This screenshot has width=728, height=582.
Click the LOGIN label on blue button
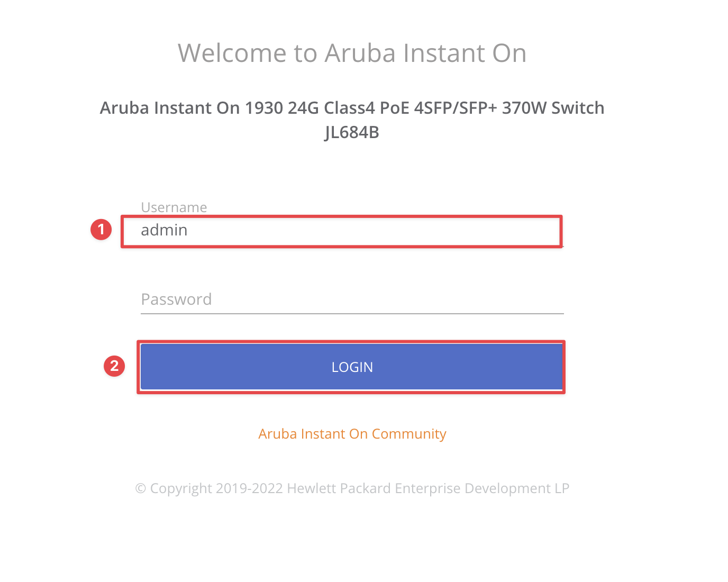coord(352,367)
